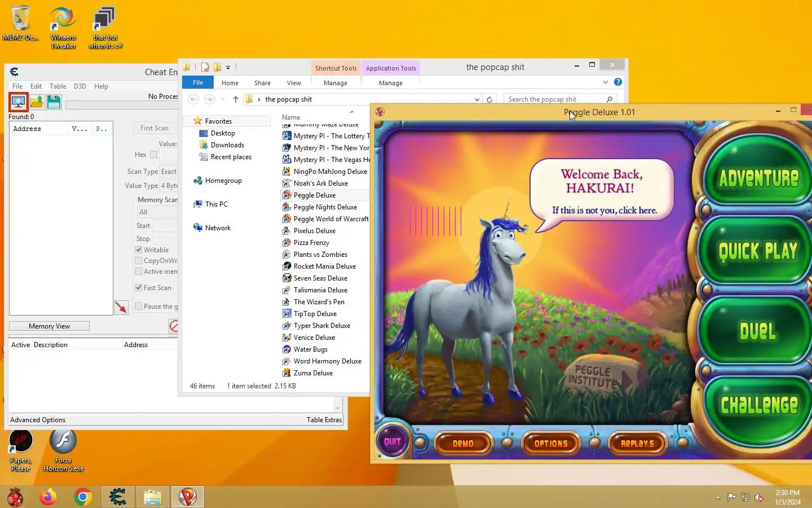Click the Memory View button
The height and width of the screenshot is (508, 812).
click(x=49, y=326)
